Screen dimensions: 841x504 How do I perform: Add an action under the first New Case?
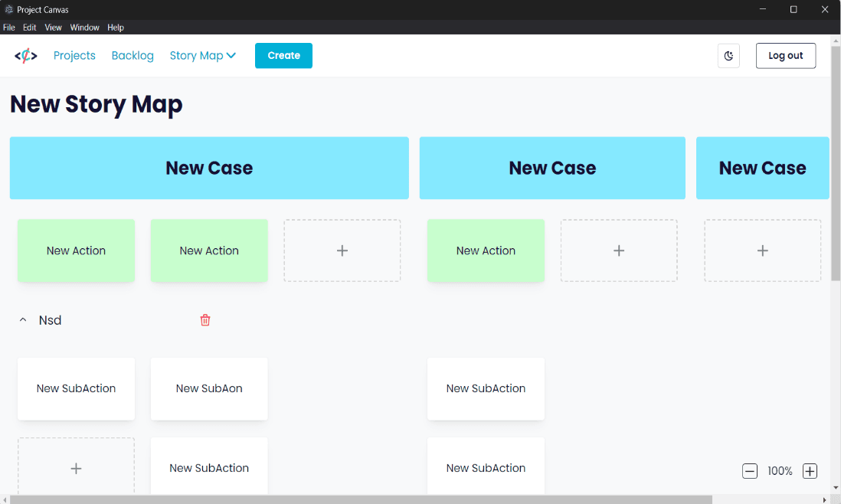342,250
